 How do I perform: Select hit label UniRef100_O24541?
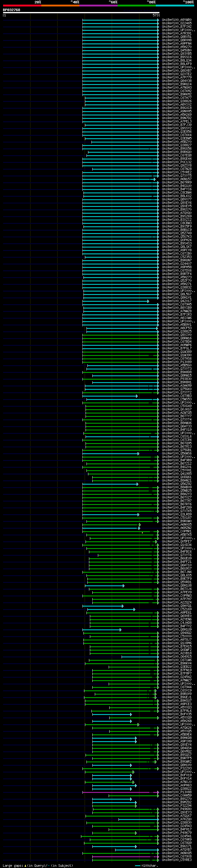176,836
